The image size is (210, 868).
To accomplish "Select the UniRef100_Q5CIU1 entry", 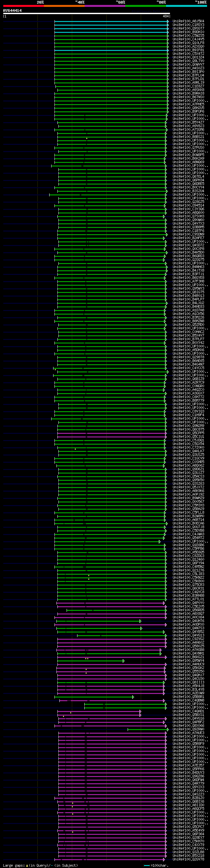I will 188,437.
